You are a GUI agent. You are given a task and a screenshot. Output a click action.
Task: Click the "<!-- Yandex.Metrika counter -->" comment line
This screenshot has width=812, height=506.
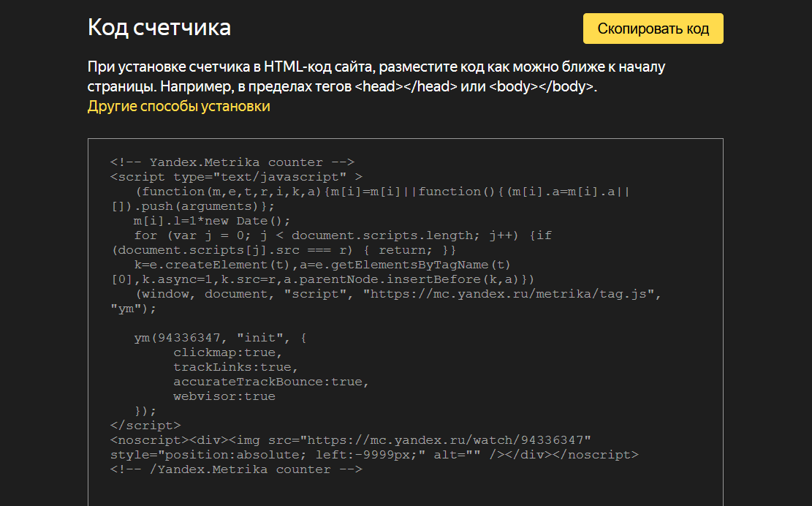pyautogui.click(x=232, y=162)
